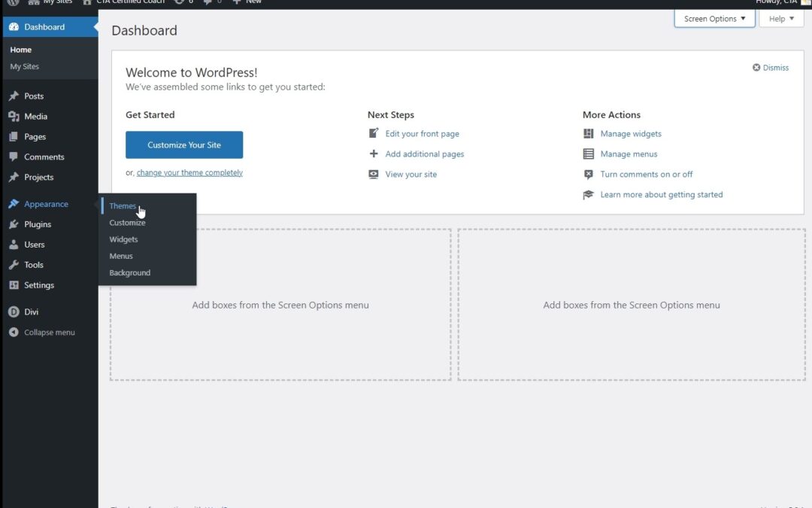Click the Tools wrench icon

click(14, 265)
